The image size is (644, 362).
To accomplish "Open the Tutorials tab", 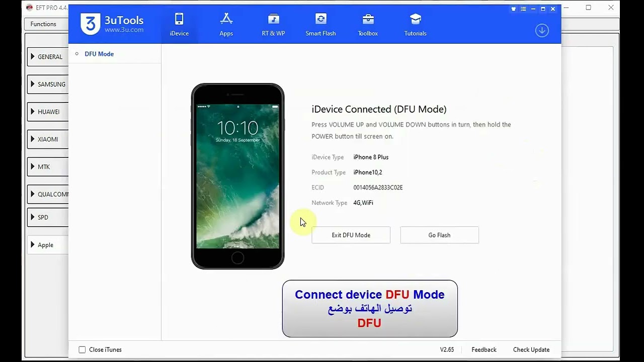I will coord(415,25).
